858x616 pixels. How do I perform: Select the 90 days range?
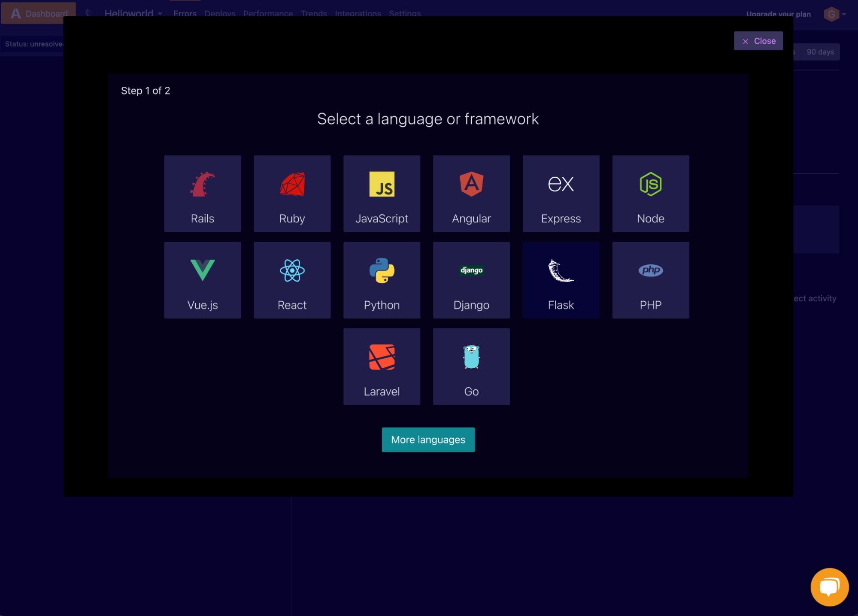(x=820, y=52)
